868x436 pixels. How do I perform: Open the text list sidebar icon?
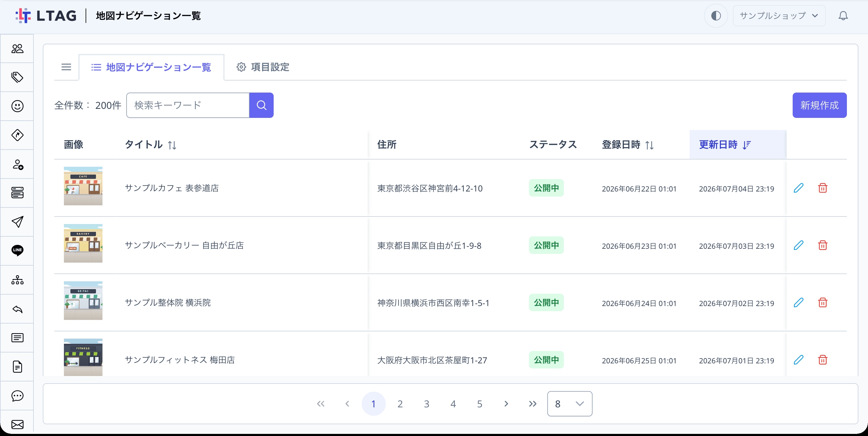(x=17, y=338)
